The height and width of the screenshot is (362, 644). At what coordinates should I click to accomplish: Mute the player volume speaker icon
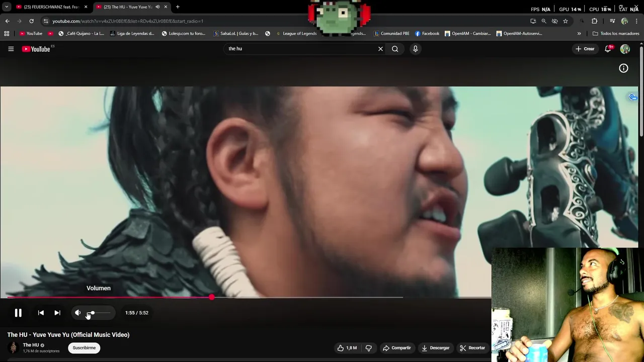77,313
